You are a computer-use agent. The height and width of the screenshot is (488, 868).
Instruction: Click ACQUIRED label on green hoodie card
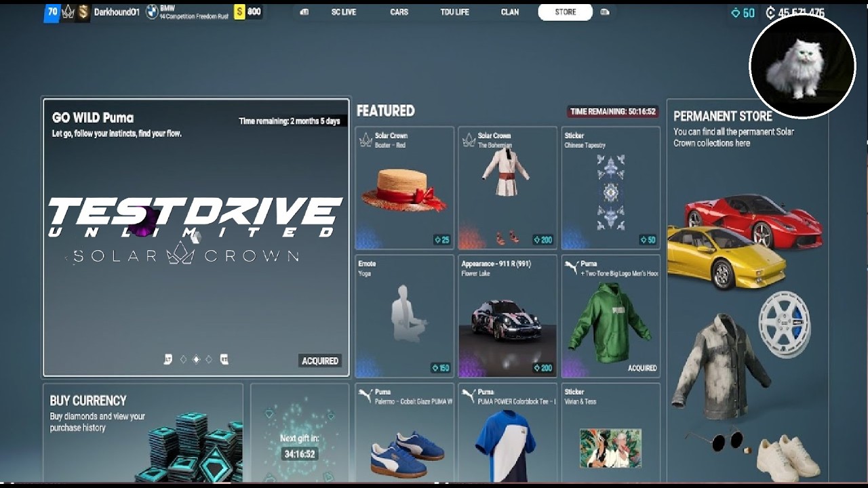(642, 368)
